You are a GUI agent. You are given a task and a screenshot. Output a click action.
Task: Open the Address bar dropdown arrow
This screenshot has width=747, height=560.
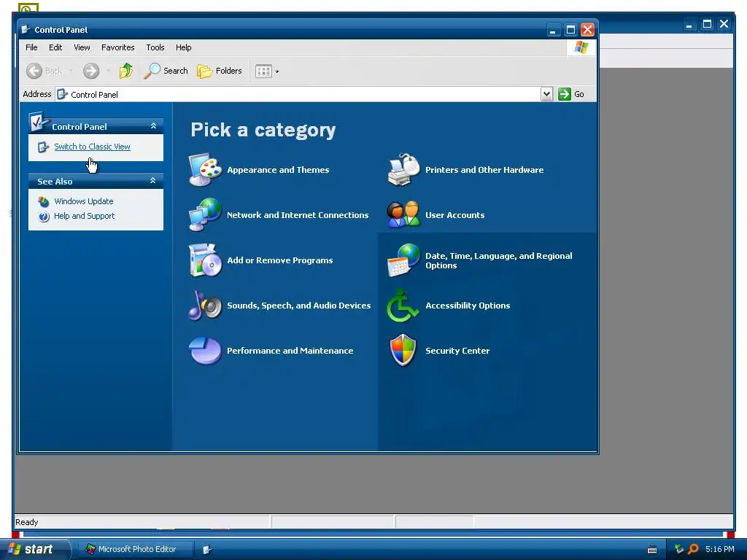[547, 94]
